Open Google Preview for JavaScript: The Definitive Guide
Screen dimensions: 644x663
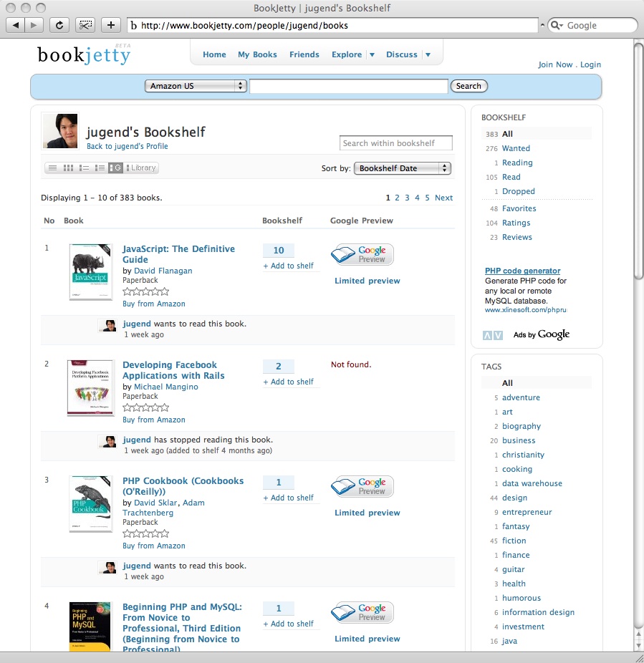coord(362,255)
